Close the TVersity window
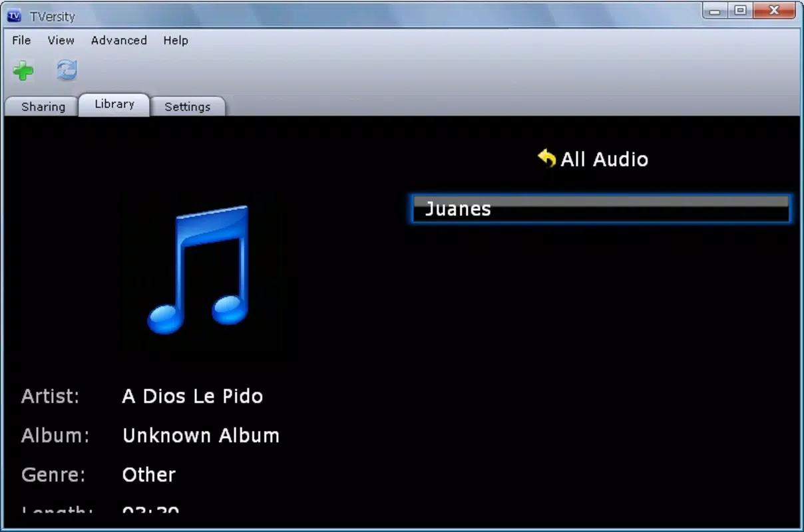This screenshot has width=804, height=532. coord(774,11)
